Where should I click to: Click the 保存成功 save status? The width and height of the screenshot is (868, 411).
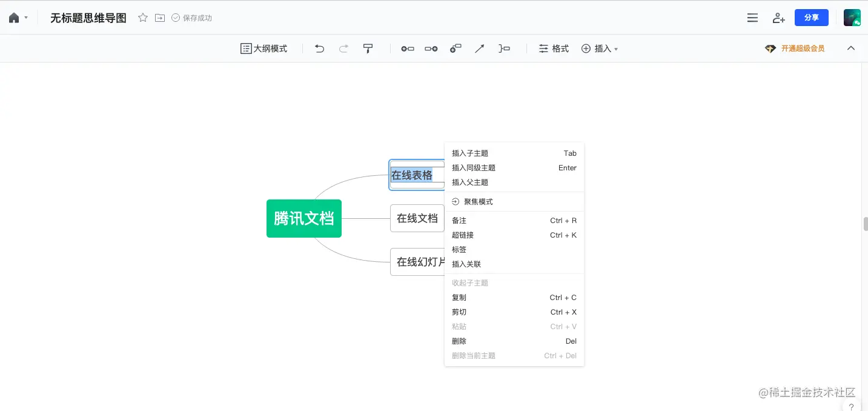click(x=192, y=18)
